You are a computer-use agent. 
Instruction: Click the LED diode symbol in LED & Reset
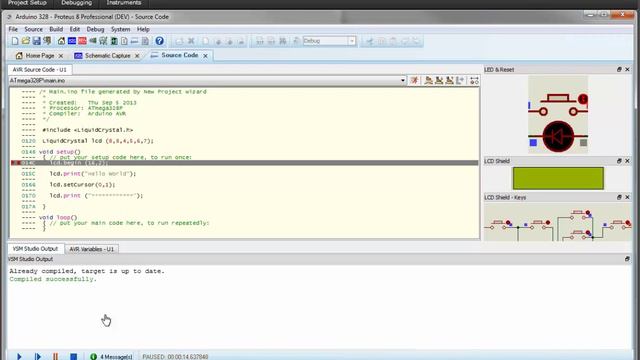(x=558, y=136)
